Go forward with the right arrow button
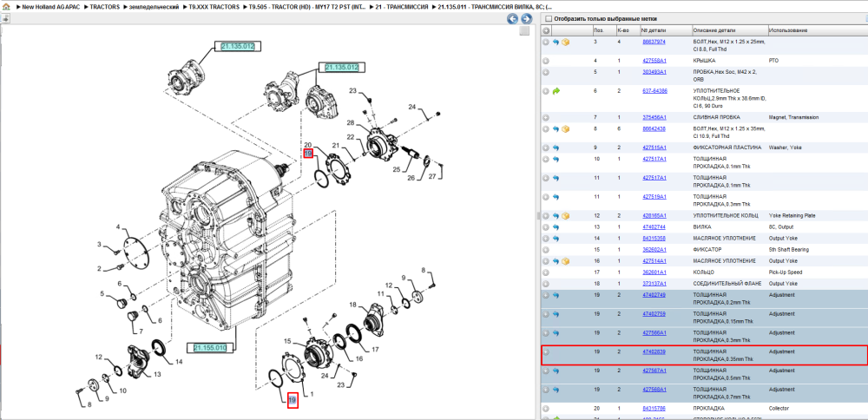 pos(525,19)
